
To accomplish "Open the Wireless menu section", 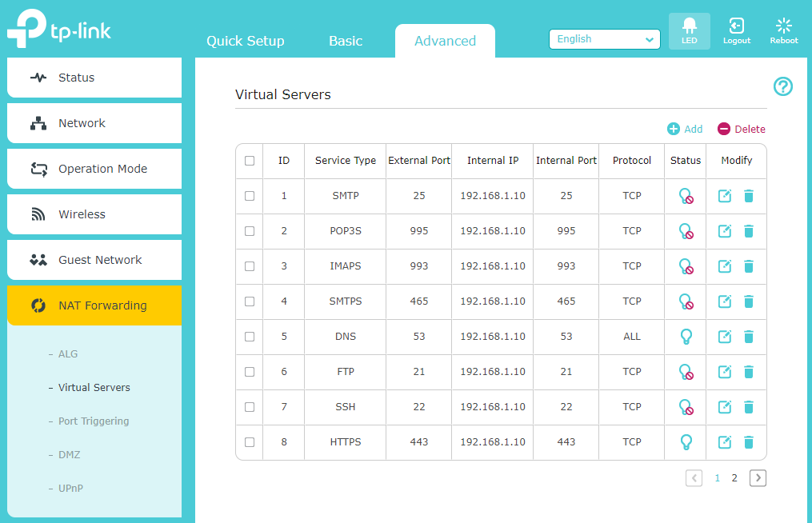I will pyautogui.click(x=94, y=214).
